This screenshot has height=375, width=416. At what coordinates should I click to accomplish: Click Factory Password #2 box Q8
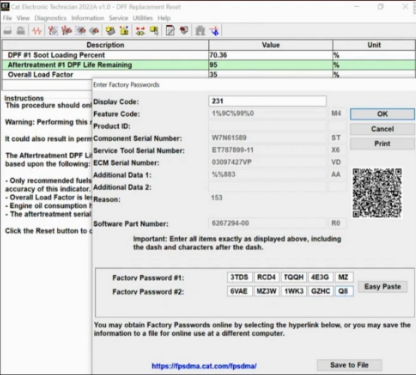pos(344,291)
